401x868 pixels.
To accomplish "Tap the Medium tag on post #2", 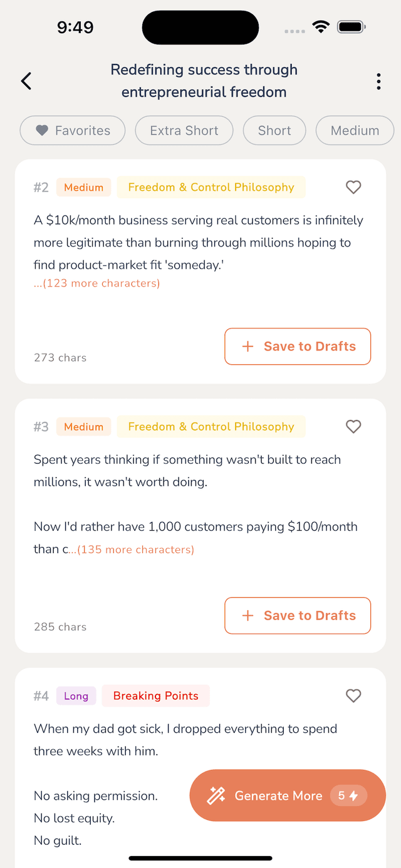I will (x=83, y=187).
